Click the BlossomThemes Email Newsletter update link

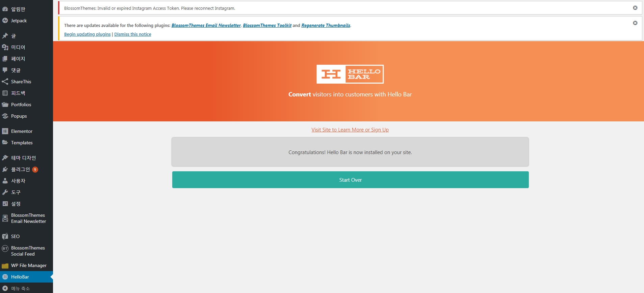206,25
